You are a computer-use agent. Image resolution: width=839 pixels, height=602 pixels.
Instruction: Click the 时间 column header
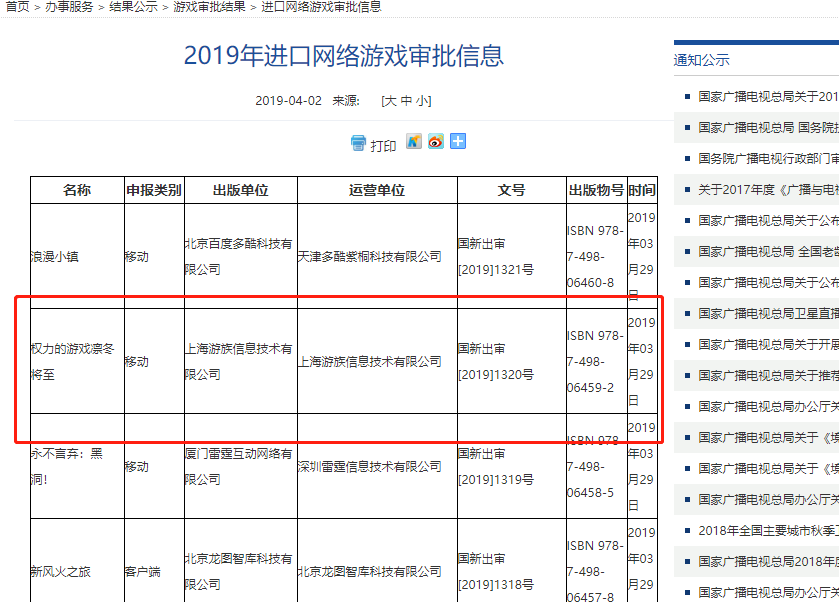pos(642,190)
